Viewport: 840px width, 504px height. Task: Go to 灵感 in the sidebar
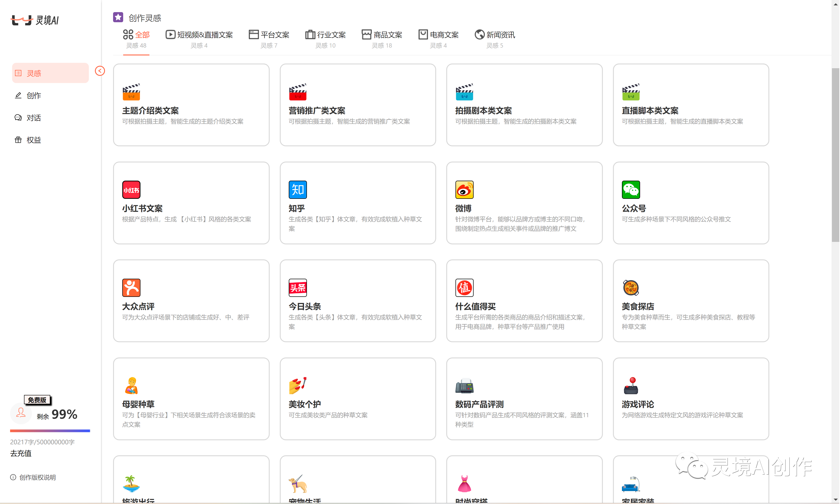click(x=50, y=73)
